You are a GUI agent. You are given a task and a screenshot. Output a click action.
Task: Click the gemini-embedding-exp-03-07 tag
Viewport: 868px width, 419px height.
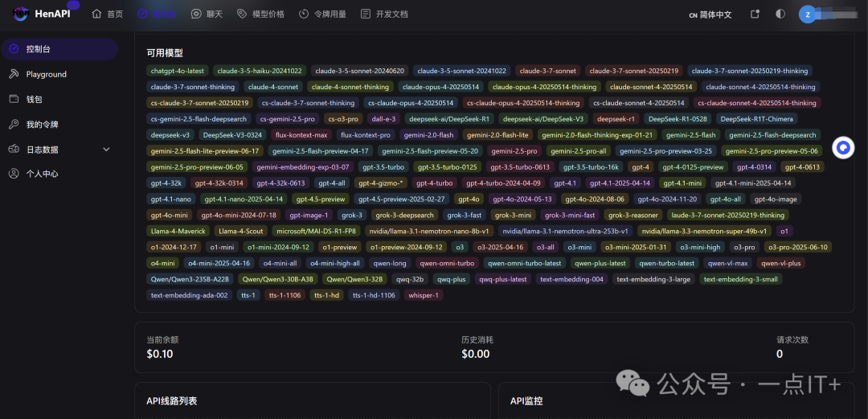click(303, 167)
